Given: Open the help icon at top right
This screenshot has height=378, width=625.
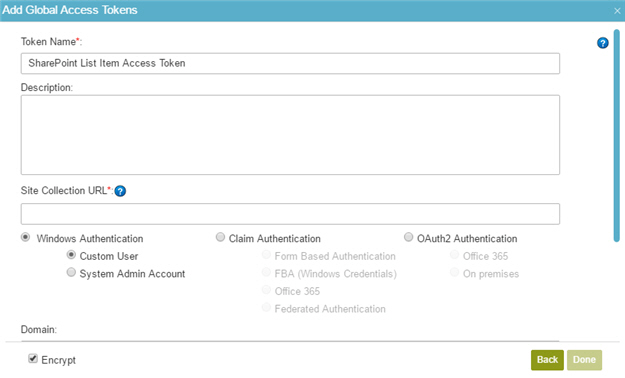Looking at the screenshot, I should (x=602, y=43).
